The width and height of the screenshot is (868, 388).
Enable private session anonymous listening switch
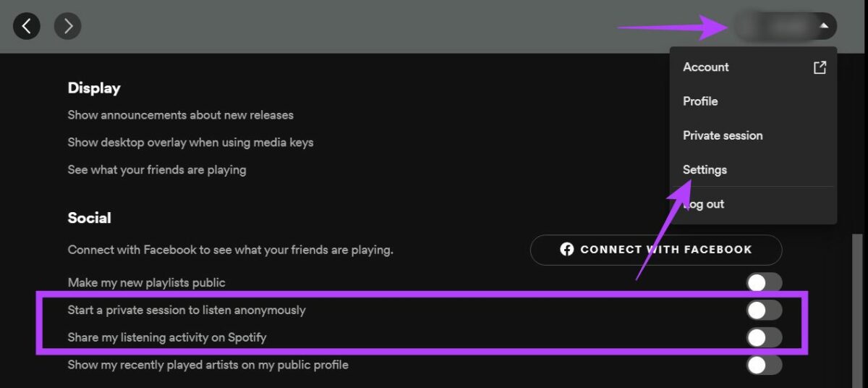pos(764,311)
